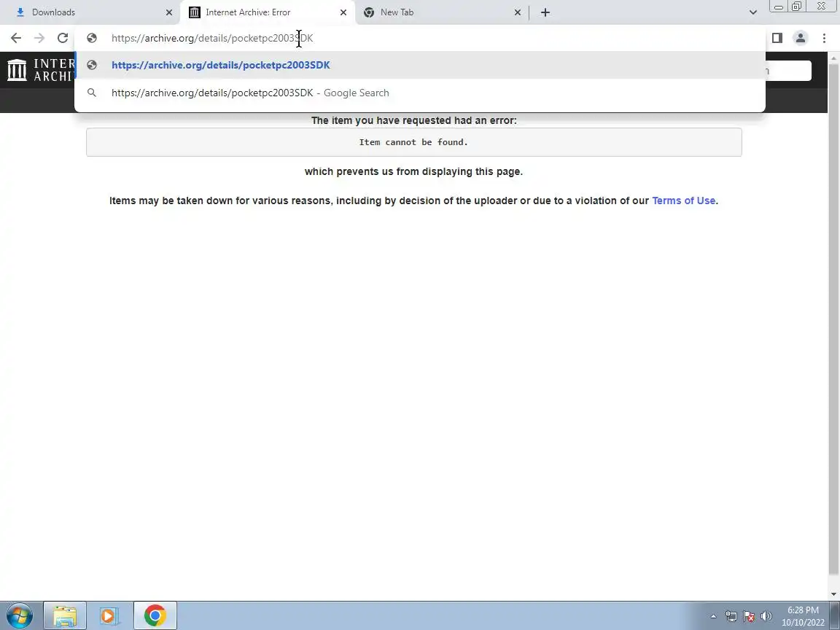Click the page vertical scrollbar down arrow
The image size is (840, 630).
click(x=833, y=594)
